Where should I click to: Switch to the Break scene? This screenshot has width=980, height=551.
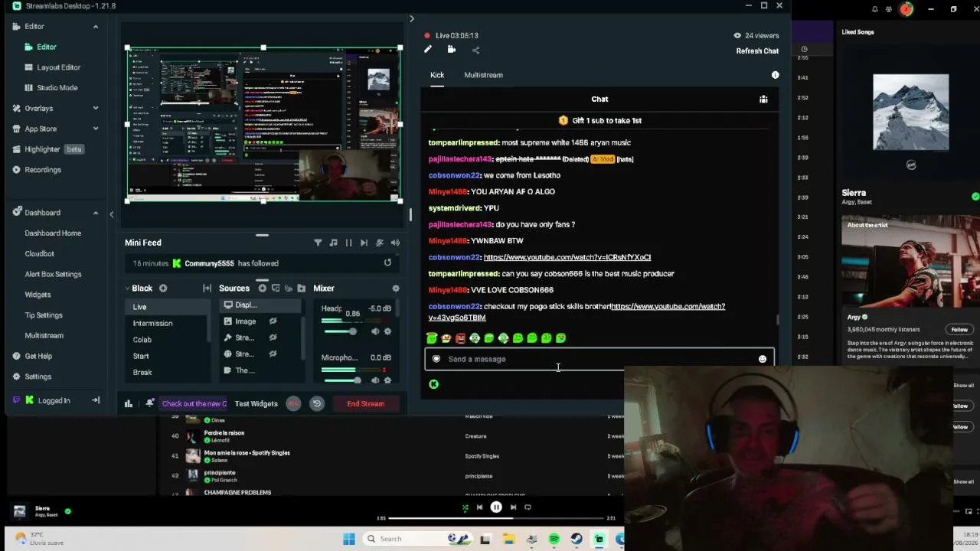point(167,372)
